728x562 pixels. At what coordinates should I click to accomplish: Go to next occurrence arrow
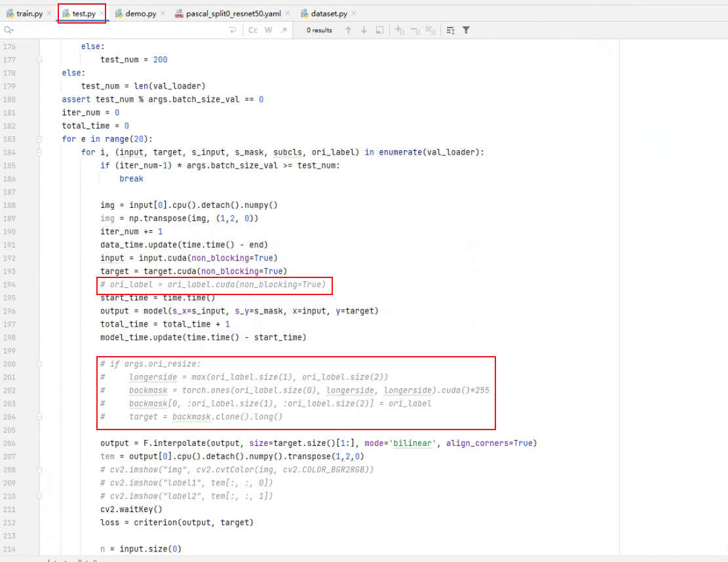pos(364,30)
